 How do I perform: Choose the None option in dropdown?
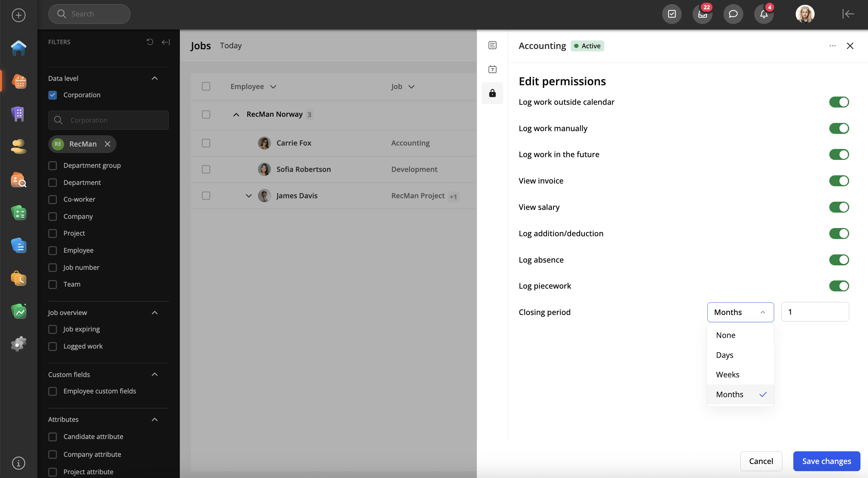pyautogui.click(x=726, y=335)
